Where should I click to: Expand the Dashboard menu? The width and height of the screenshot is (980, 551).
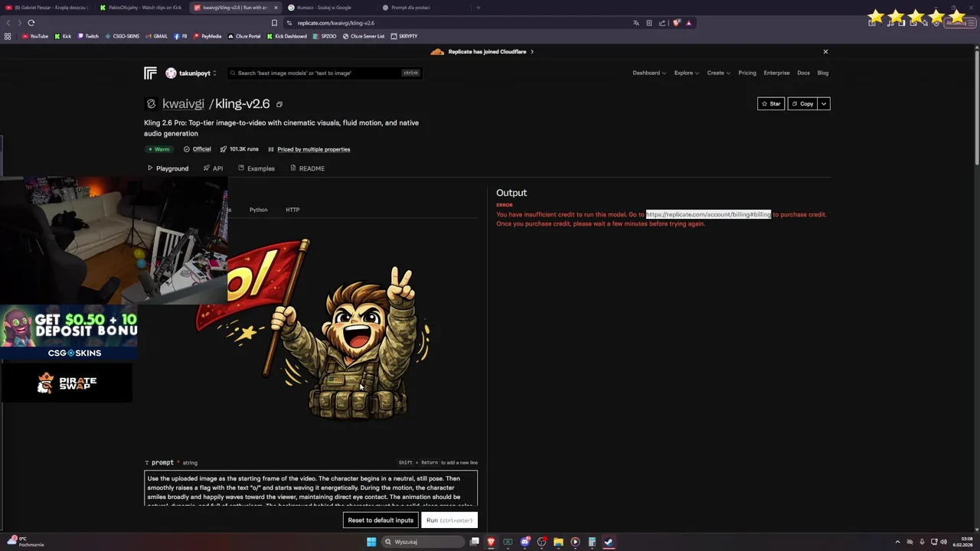648,73
